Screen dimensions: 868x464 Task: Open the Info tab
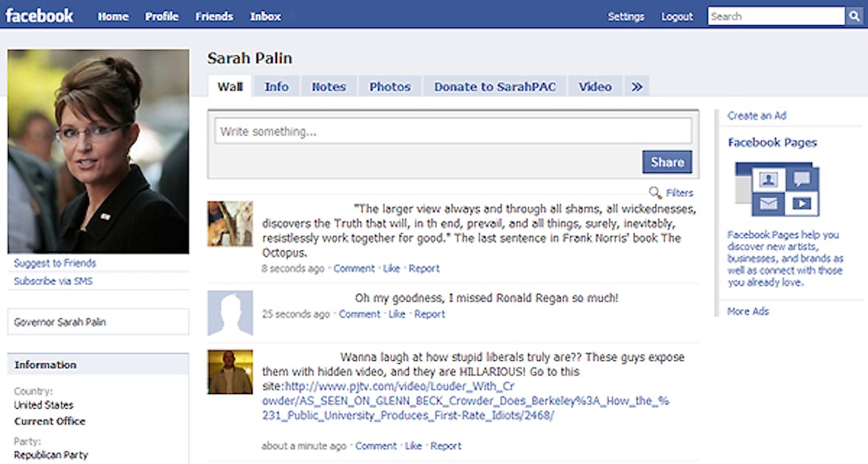(x=276, y=86)
